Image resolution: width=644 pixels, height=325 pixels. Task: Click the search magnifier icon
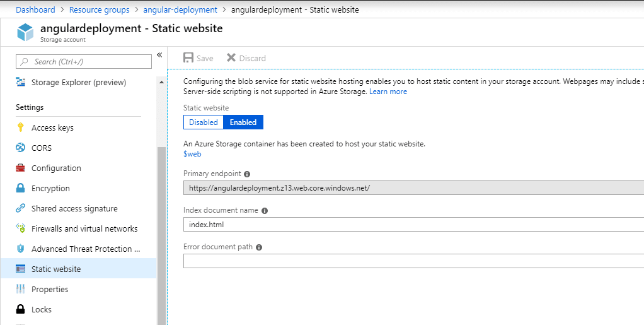pyautogui.click(x=25, y=62)
